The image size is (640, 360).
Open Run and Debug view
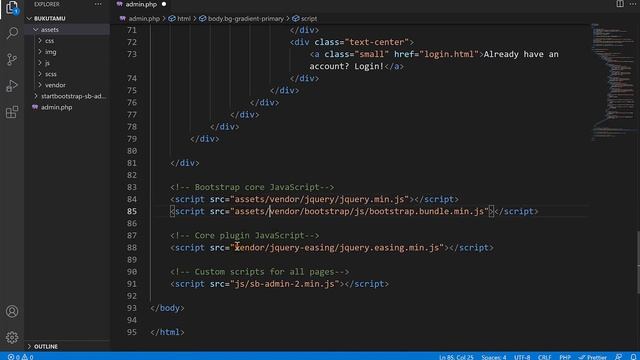pyautogui.click(x=12, y=86)
